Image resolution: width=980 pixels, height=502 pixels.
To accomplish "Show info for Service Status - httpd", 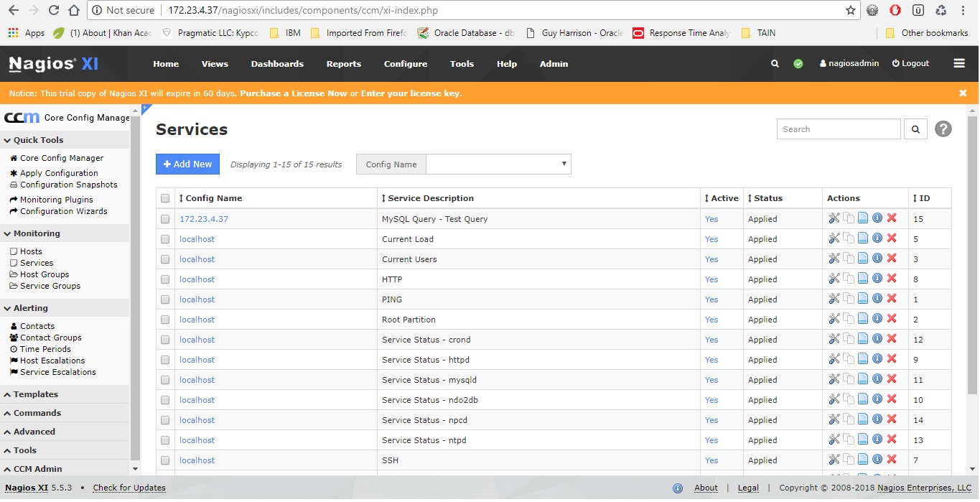I will 877,359.
